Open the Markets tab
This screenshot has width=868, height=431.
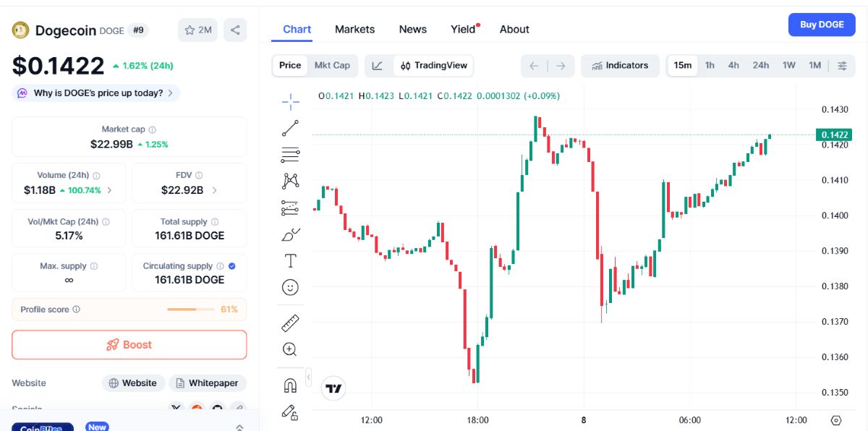pos(354,29)
